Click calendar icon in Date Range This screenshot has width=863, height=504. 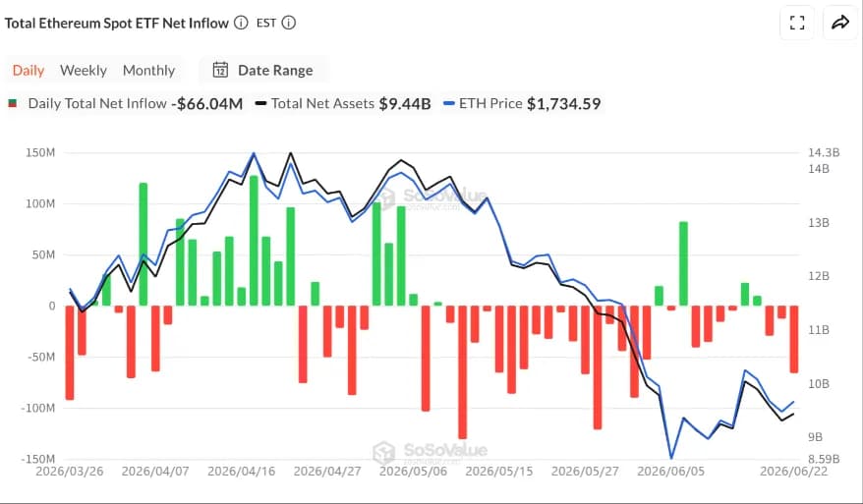tap(221, 70)
